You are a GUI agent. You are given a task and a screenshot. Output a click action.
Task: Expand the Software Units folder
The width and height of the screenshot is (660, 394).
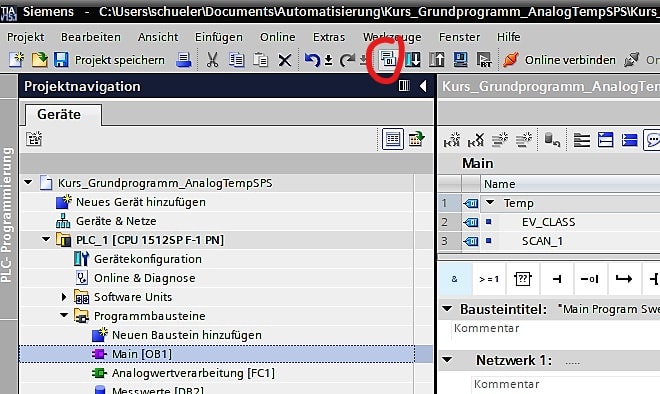64,297
